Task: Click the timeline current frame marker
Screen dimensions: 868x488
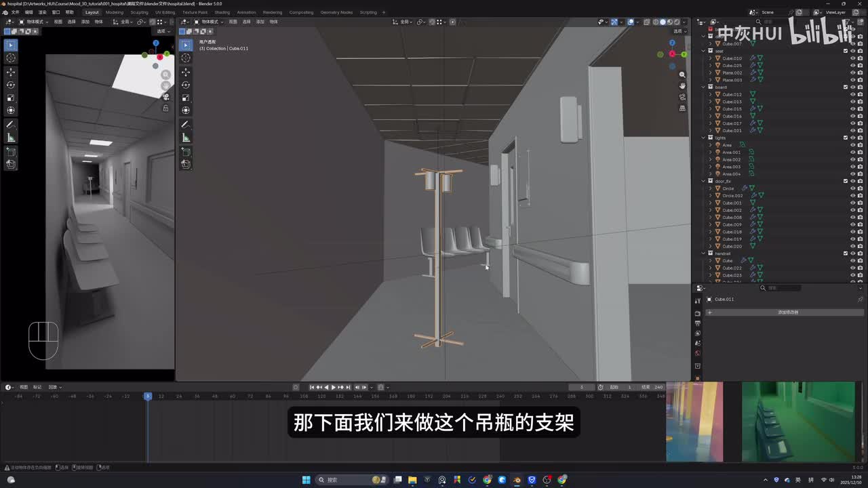Action: (148, 396)
